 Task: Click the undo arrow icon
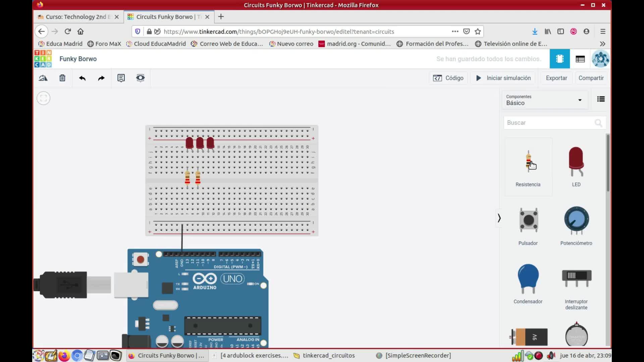(x=82, y=78)
